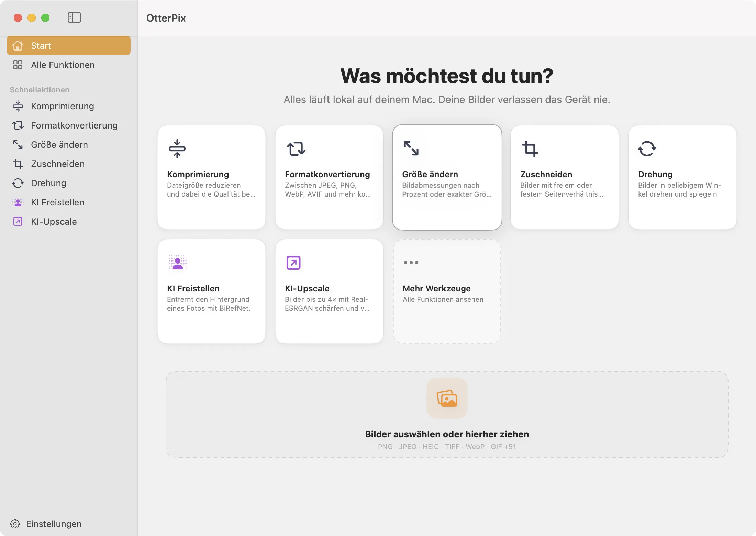Screen dimensions: 756x536
Task: Toggle the sidebar panel icon
Action: click(x=74, y=18)
